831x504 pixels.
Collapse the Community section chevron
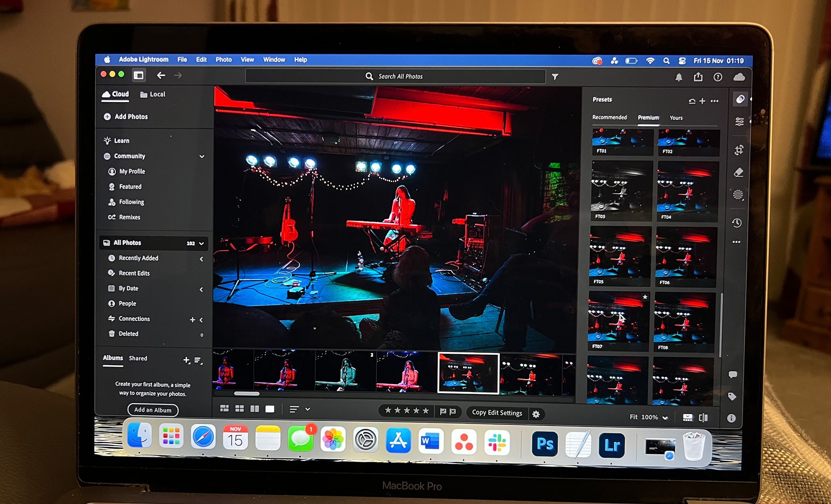202,156
